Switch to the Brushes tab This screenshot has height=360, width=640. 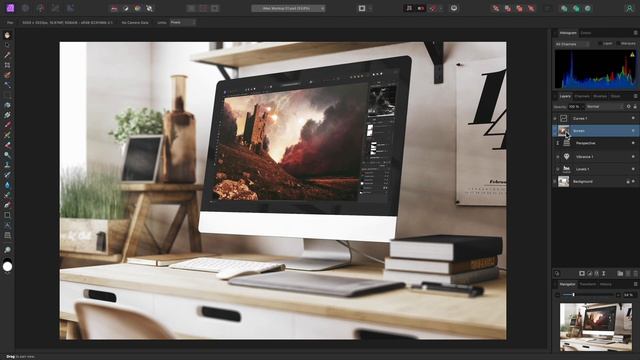[600, 96]
